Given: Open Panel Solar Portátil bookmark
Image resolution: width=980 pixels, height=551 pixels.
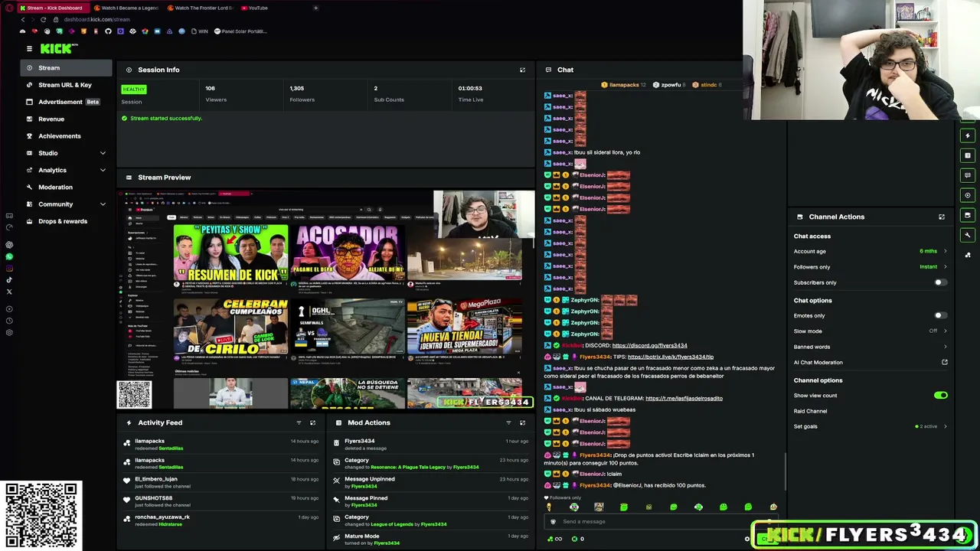Looking at the screenshot, I should coord(241,31).
